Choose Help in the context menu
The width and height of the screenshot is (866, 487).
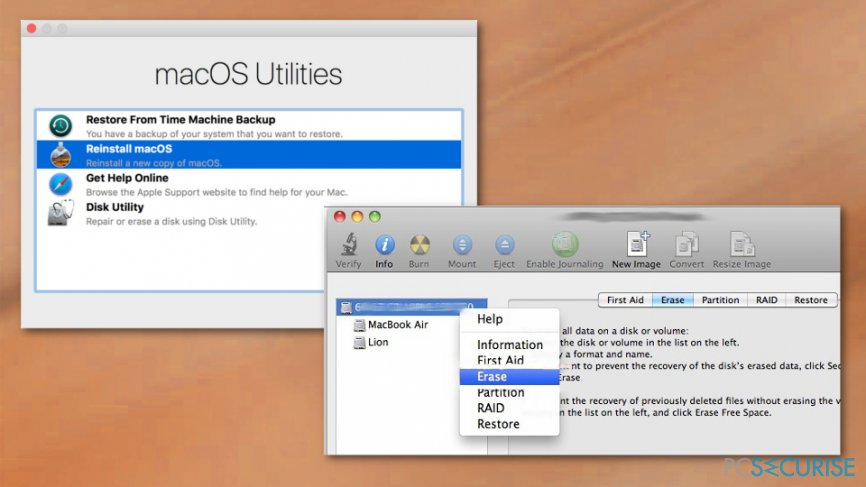509,319
